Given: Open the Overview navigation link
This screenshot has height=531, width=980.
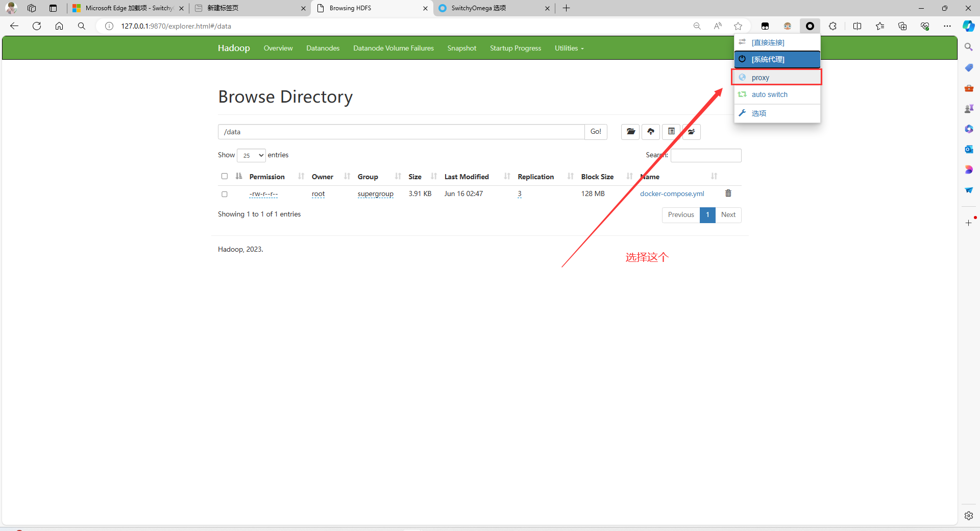Looking at the screenshot, I should click(x=278, y=48).
